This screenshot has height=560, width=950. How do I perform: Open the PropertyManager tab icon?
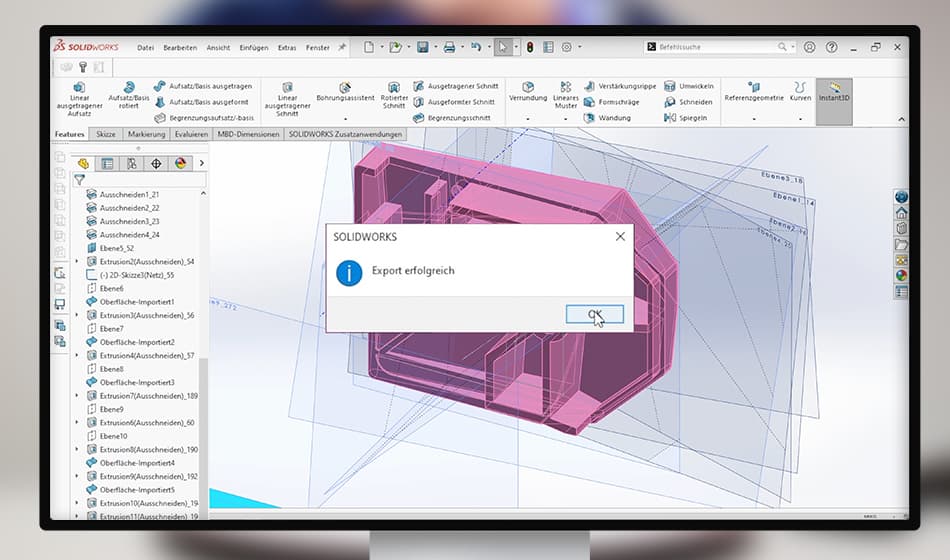pyautogui.click(x=108, y=164)
